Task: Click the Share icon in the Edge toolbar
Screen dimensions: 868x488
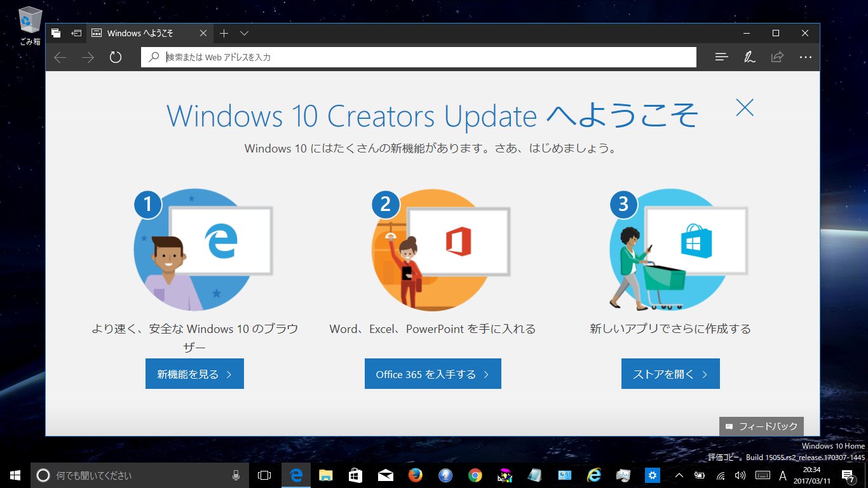Action: [x=777, y=57]
